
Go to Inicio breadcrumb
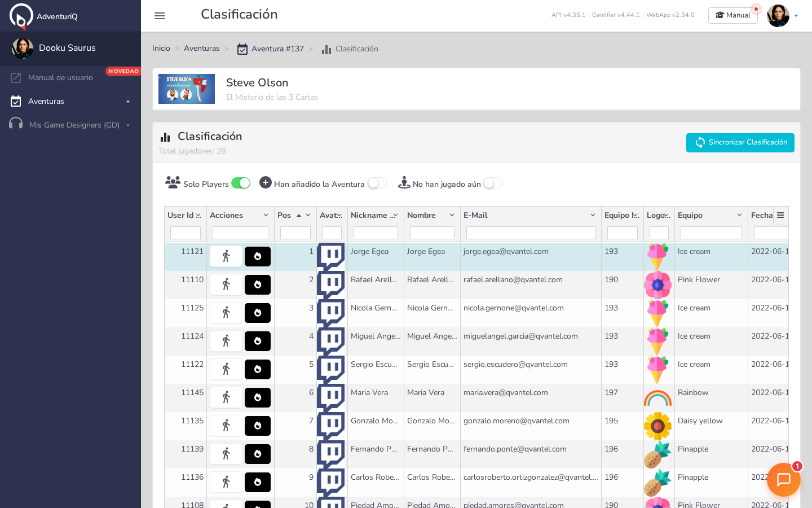(x=161, y=49)
